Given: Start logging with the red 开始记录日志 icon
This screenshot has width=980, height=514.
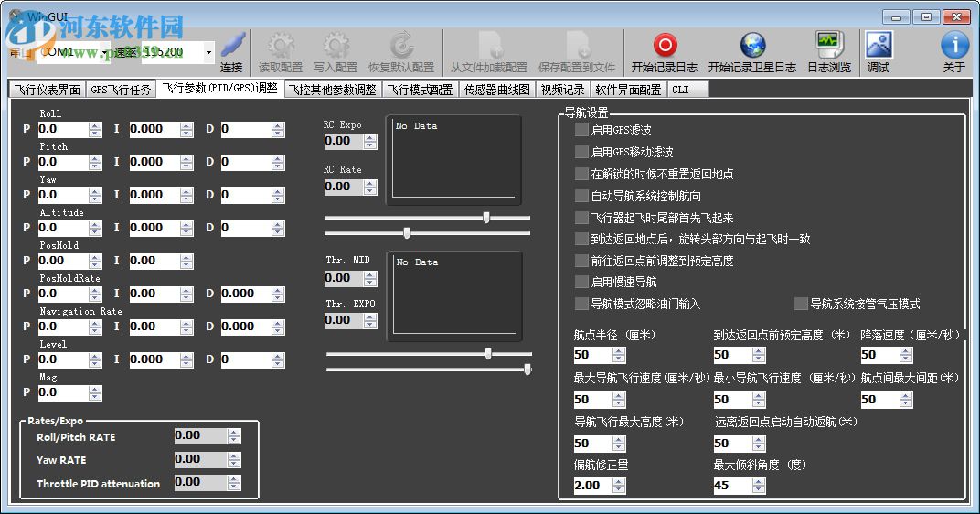Looking at the screenshot, I should 665,45.
